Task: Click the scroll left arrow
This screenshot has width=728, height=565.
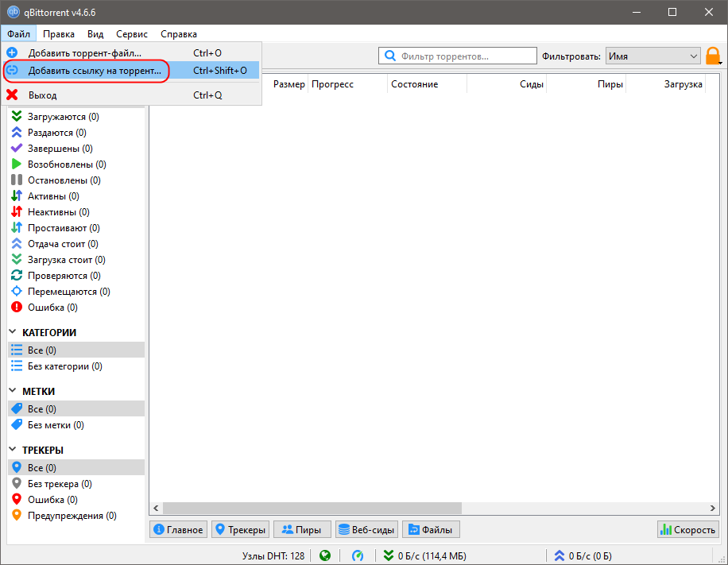Action: click(156, 508)
